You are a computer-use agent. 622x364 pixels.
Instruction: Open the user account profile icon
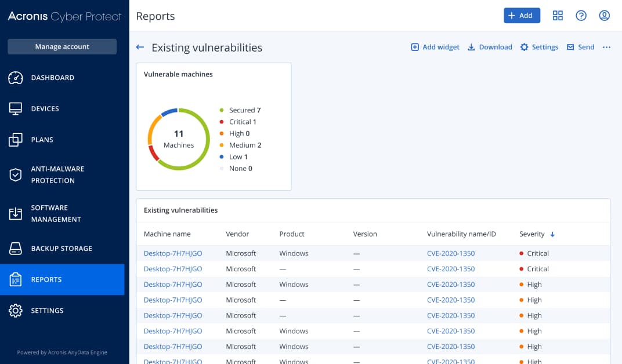tap(604, 16)
